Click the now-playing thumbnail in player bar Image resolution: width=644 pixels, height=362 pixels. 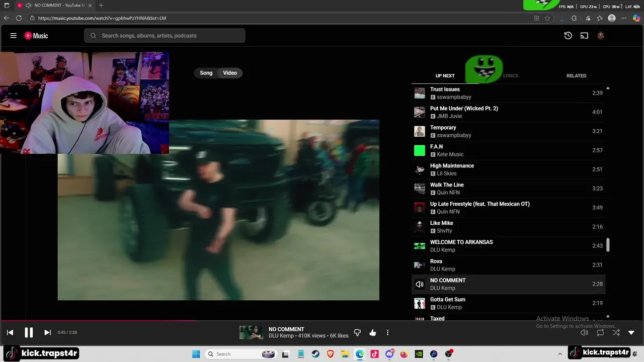[x=251, y=332]
